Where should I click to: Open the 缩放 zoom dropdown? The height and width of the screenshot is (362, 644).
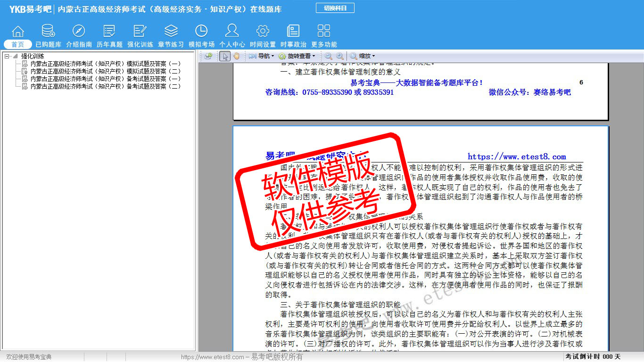(363, 56)
